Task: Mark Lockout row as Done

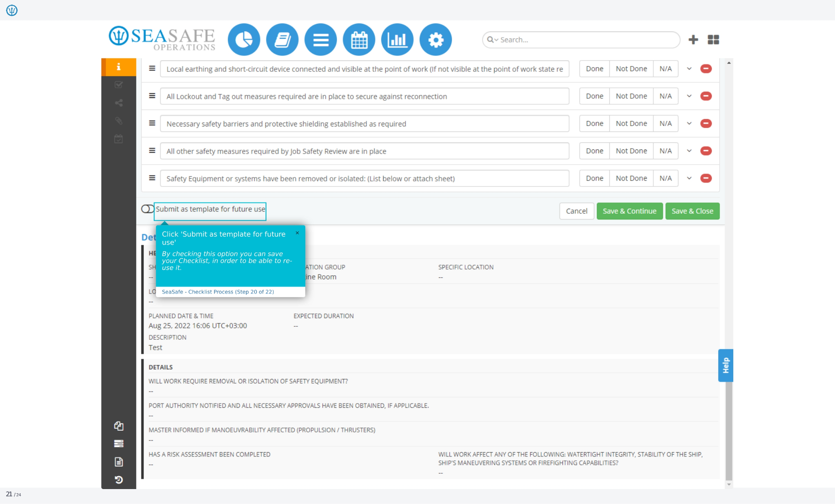Action: pyautogui.click(x=594, y=96)
